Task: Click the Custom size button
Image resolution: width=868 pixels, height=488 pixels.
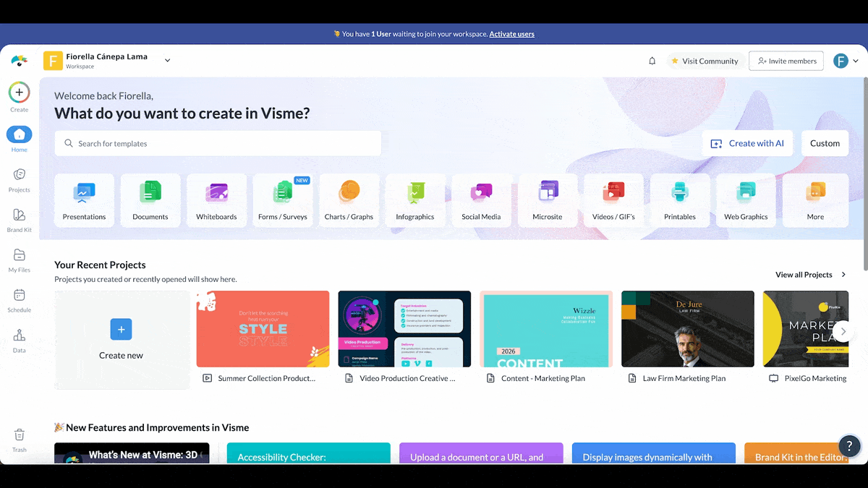Action: pos(825,143)
